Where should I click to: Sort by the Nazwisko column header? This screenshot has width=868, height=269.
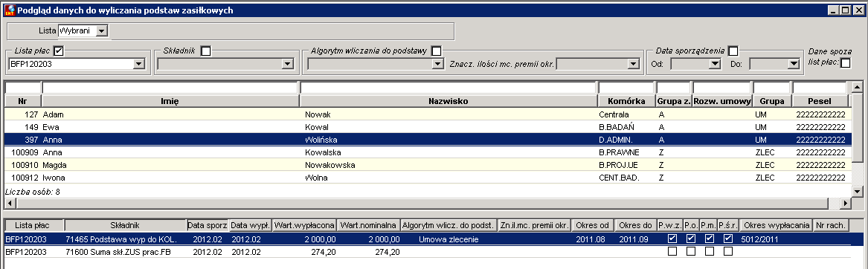coord(449,101)
